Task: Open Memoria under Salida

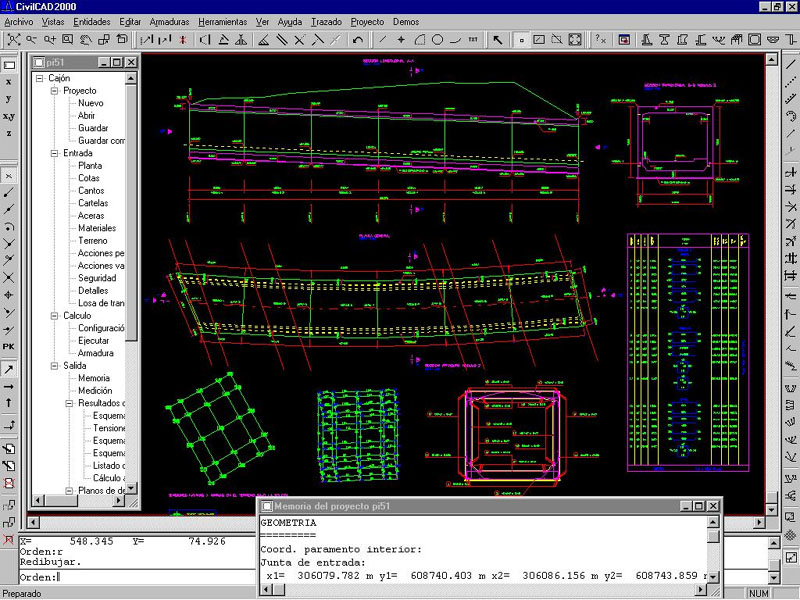Action: (x=94, y=379)
